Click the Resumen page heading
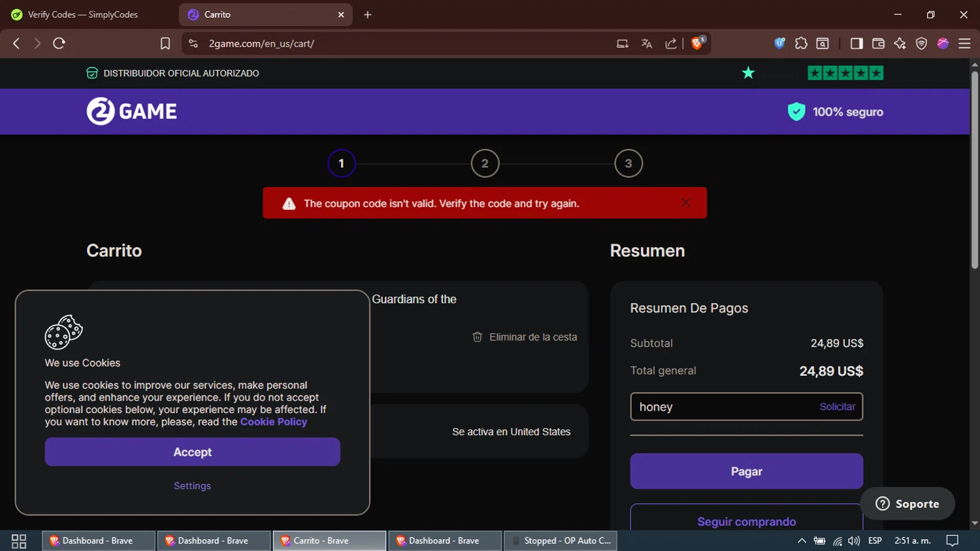 [647, 250]
